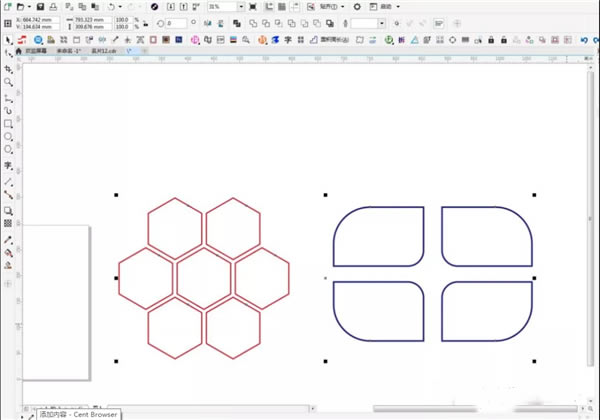Viewport: 600px width, 420px height.
Task: Select the Drop shadow tool
Action: (x=8, y=211)
